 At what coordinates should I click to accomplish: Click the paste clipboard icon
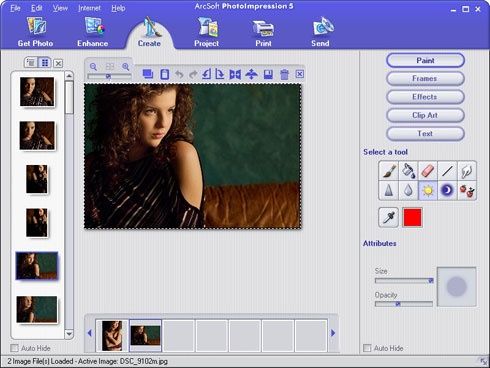point(164,74)
